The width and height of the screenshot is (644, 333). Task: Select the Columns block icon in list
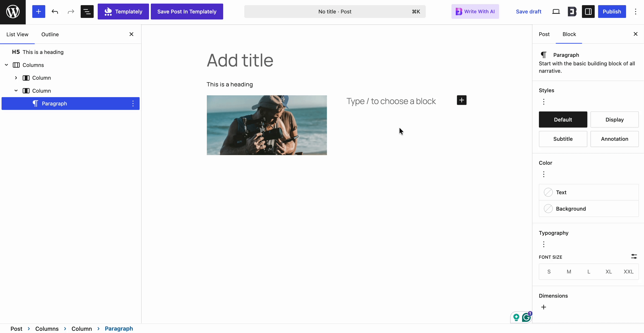16,65
